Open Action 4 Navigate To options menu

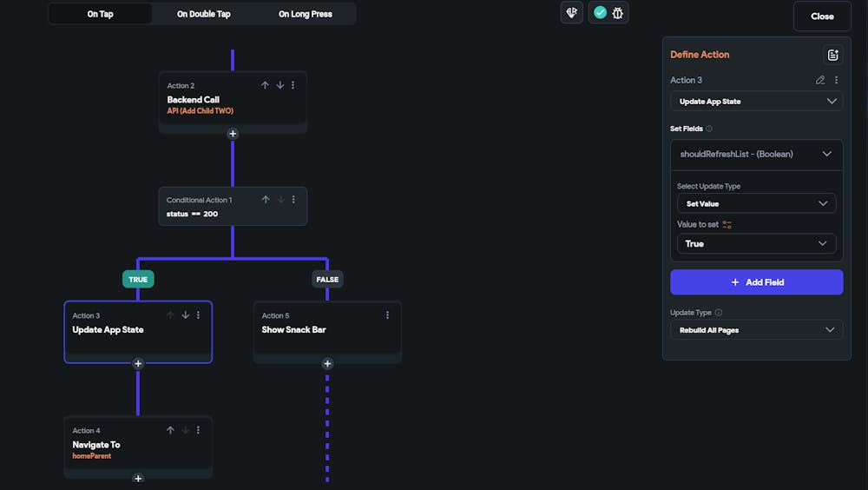pos(198,430)
